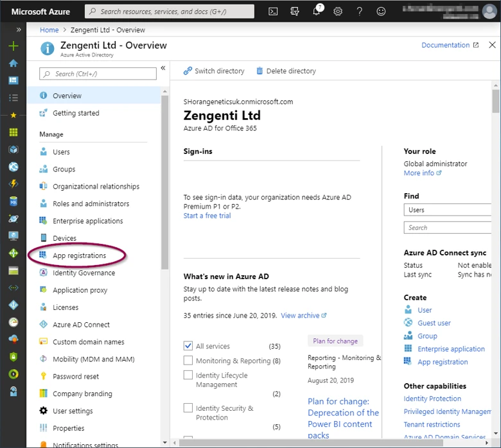Check Identity Lifecycle Management checkbox

[x=188, y=375]
